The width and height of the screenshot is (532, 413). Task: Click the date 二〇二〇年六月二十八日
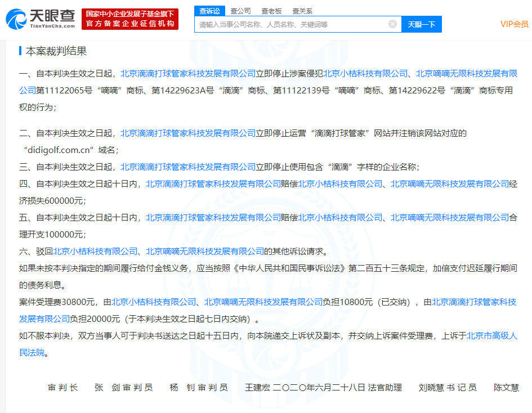319,388
